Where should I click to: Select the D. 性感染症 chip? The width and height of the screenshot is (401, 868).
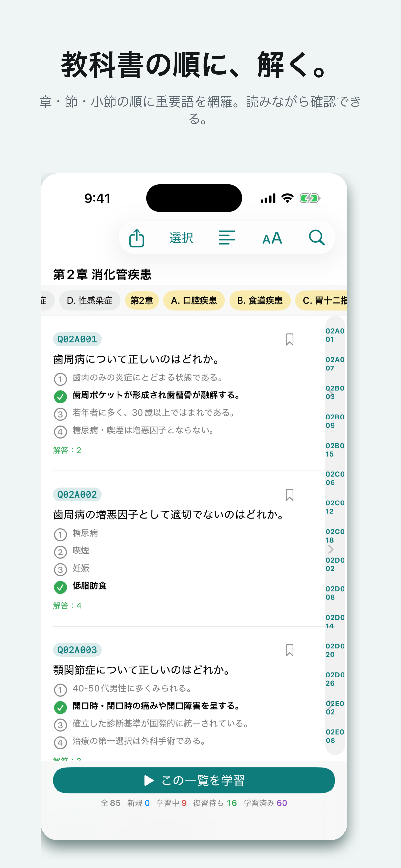[x=90, y=300]
